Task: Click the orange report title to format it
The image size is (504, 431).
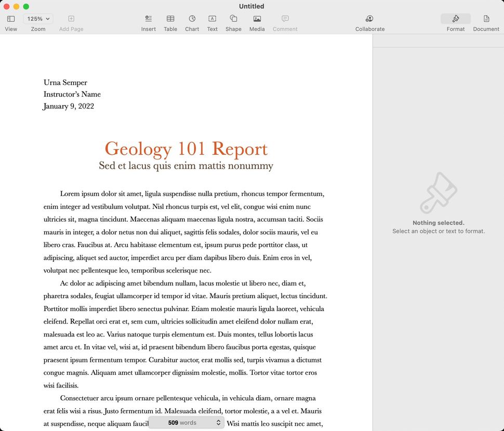Action: point(186,149)
